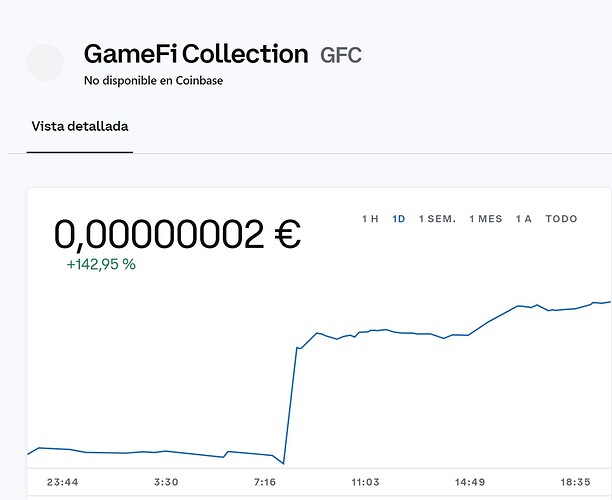Switch the chart to 1 MES range
Viewport: 612px width, 500px height.
point(486,219)
